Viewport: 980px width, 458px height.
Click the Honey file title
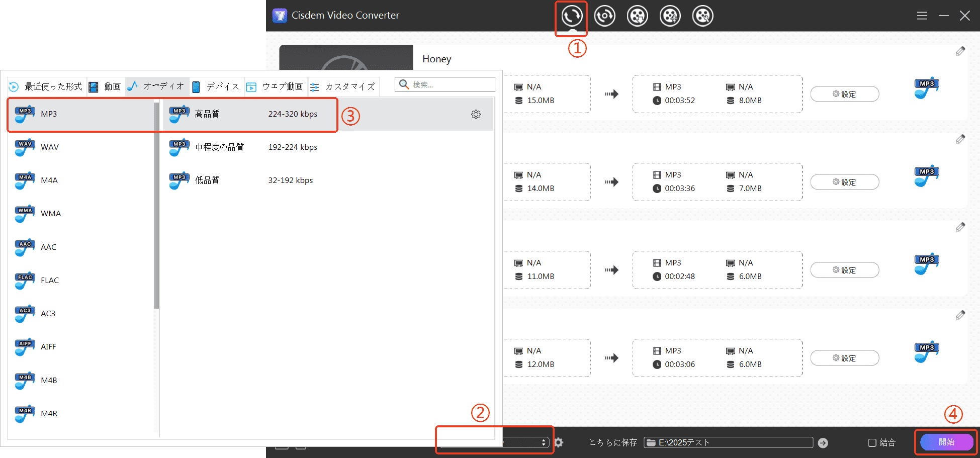tap(437, 59)
